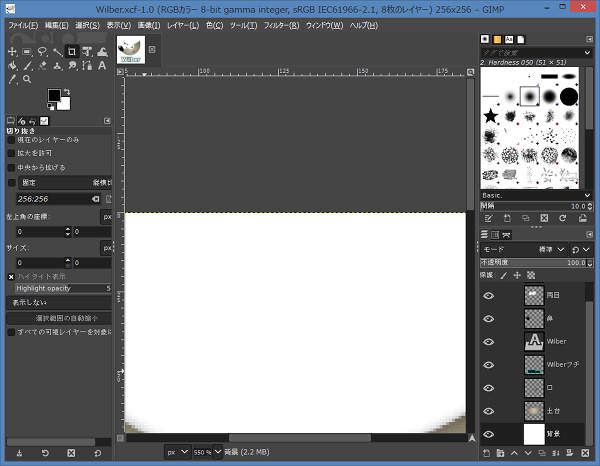Enable the 中央から拡げる checkbox

[12, 168]
